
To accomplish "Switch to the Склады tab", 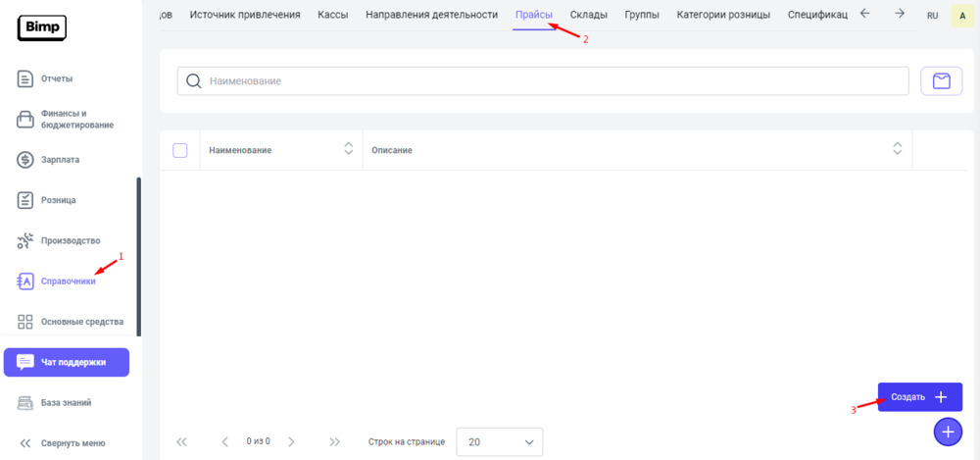I will (589, 15).
